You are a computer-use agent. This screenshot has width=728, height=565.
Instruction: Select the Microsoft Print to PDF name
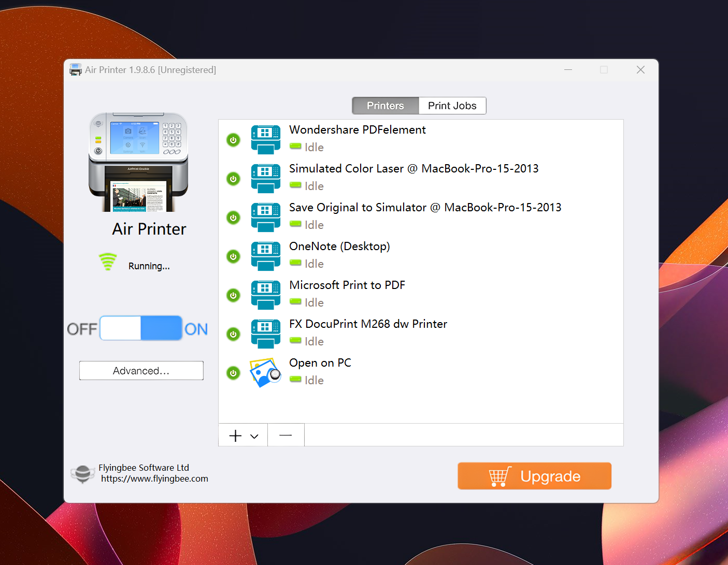pos(347,285)
